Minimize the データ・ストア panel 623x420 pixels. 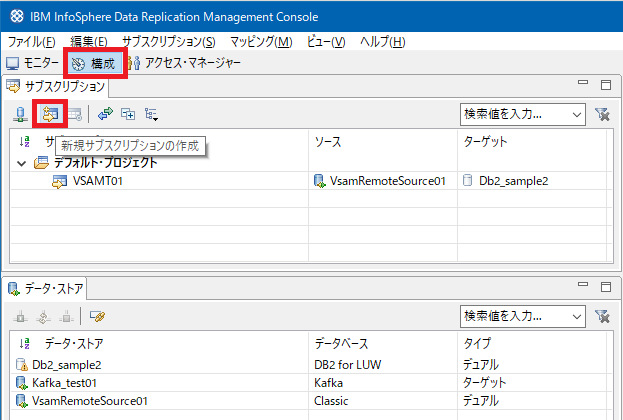pyautogui.click(x=583, y=284)
